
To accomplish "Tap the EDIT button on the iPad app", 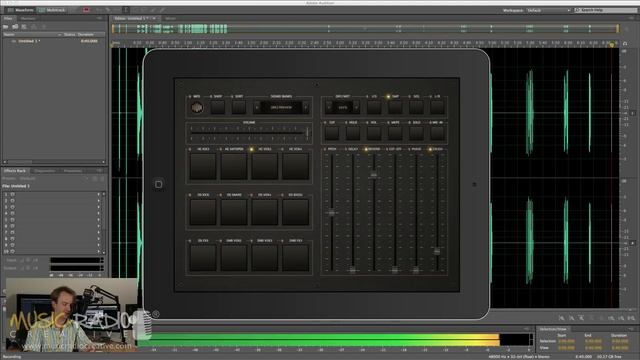I will [239, 108].
